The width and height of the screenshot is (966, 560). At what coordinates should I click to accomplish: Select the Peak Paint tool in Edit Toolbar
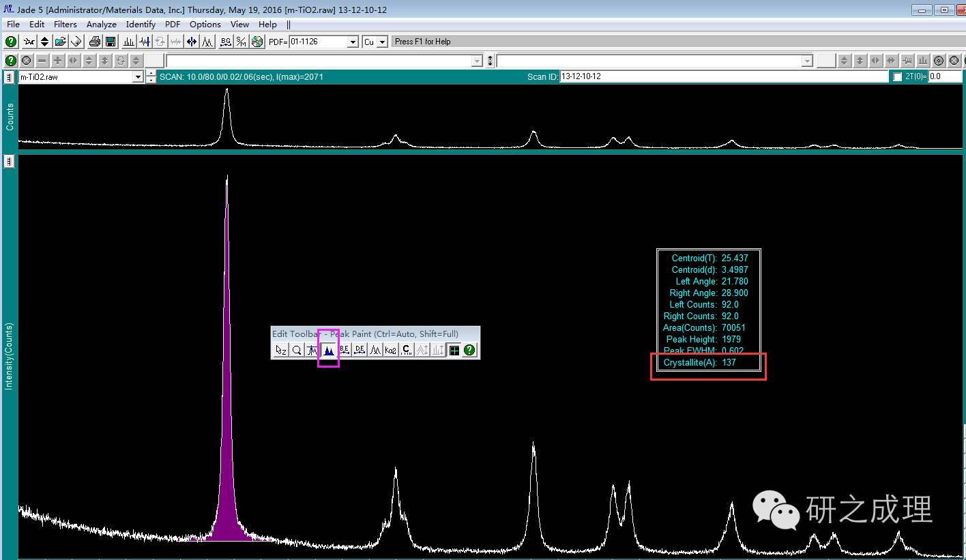328,350
